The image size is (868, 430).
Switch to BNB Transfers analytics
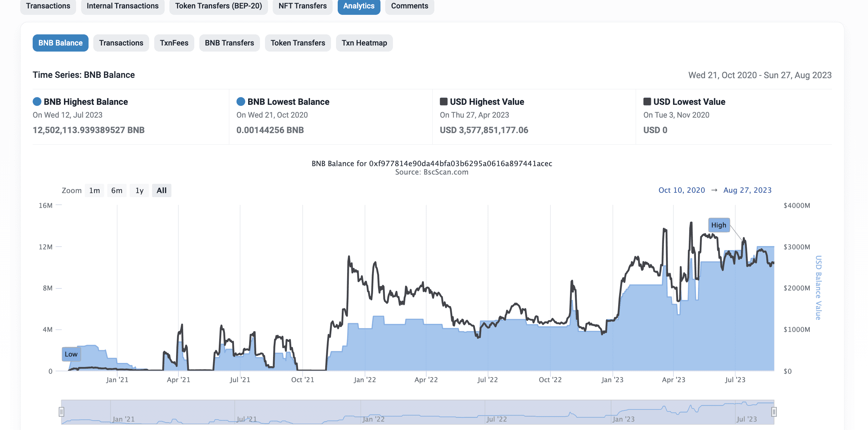pos(229,43)
